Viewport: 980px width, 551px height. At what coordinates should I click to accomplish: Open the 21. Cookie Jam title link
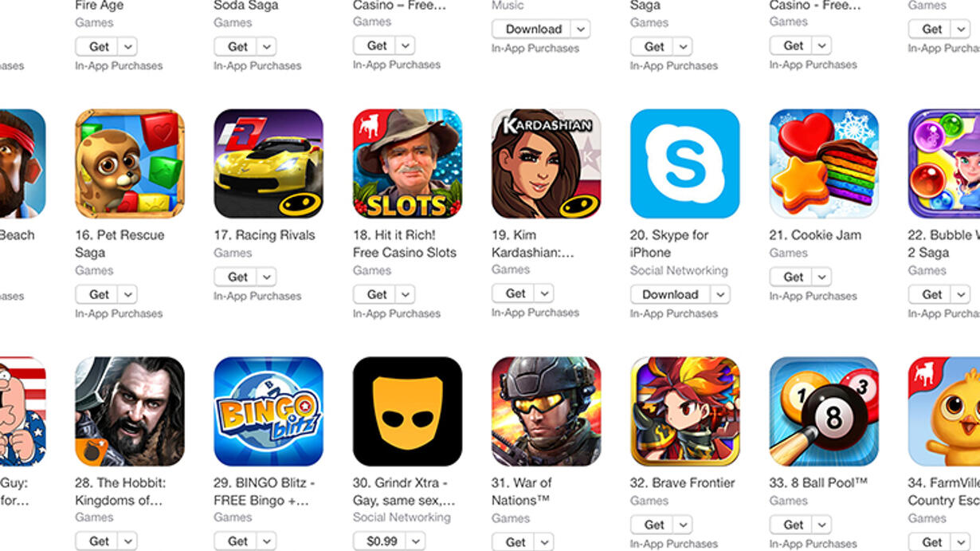[x=815, y=235]
